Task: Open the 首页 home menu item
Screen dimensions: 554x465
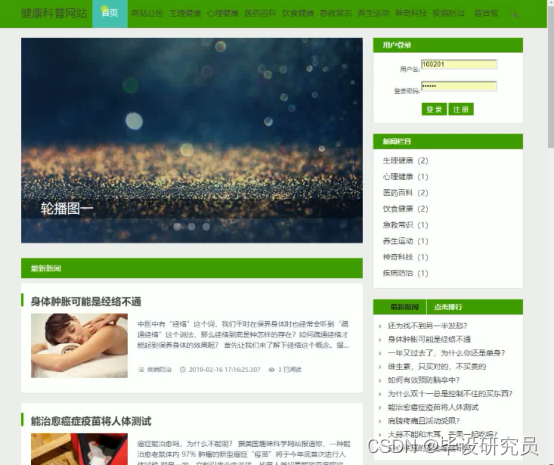Action: tap(110, 13)
